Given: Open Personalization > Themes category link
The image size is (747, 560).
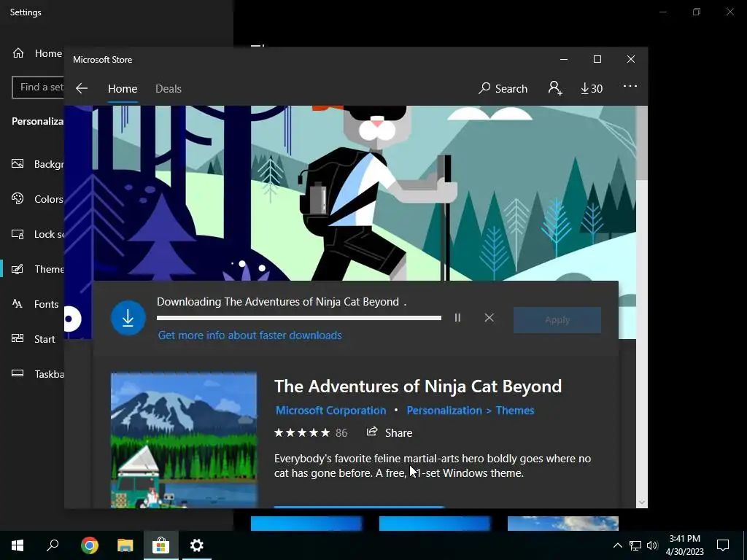Looking at the screenshot, I should pos(471,411).
